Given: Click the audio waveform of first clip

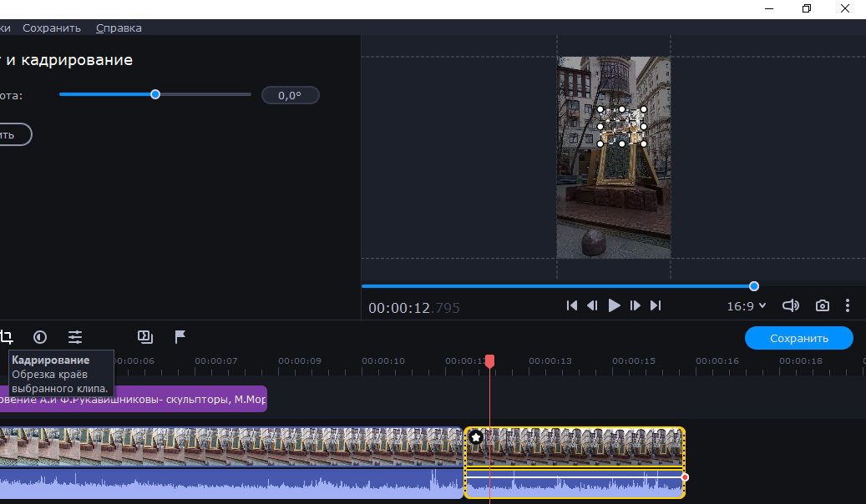Looking at the screenshot, I should [230, 484].
